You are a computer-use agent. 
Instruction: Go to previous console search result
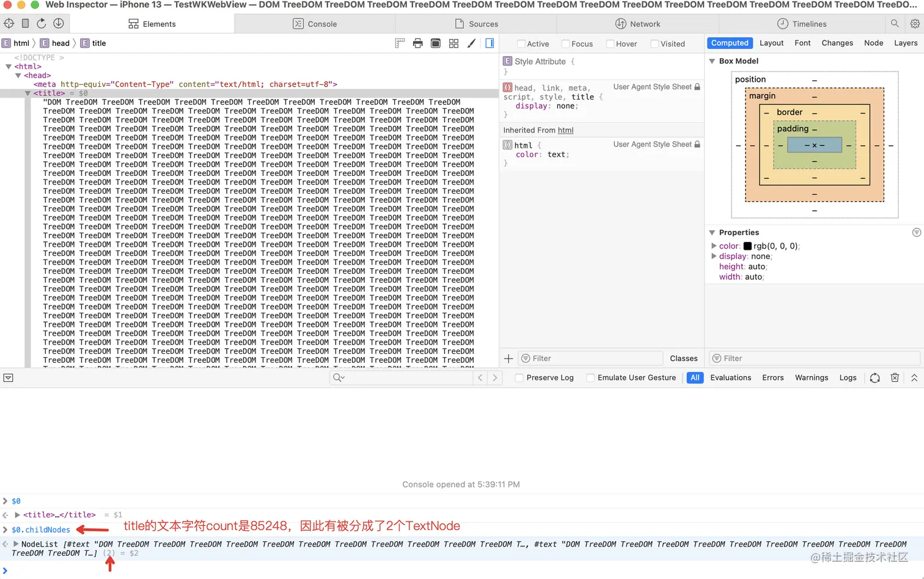[x=480, y=378]
